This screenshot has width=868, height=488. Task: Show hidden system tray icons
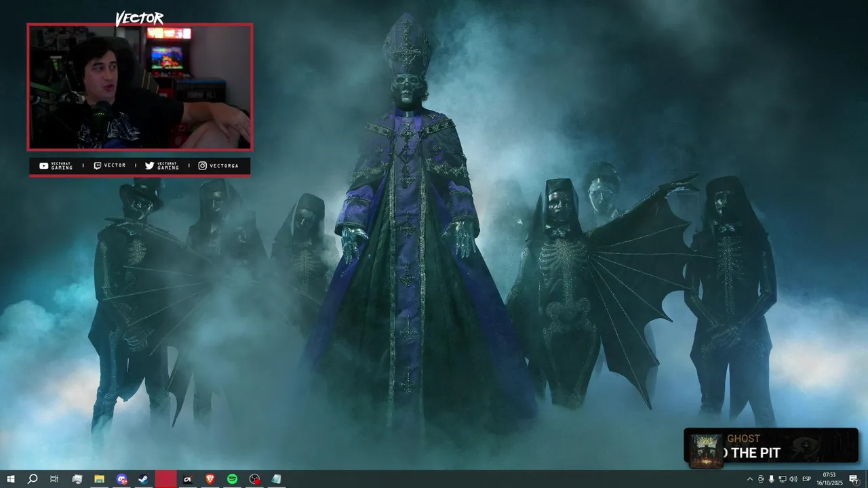[x=749, y=479]
